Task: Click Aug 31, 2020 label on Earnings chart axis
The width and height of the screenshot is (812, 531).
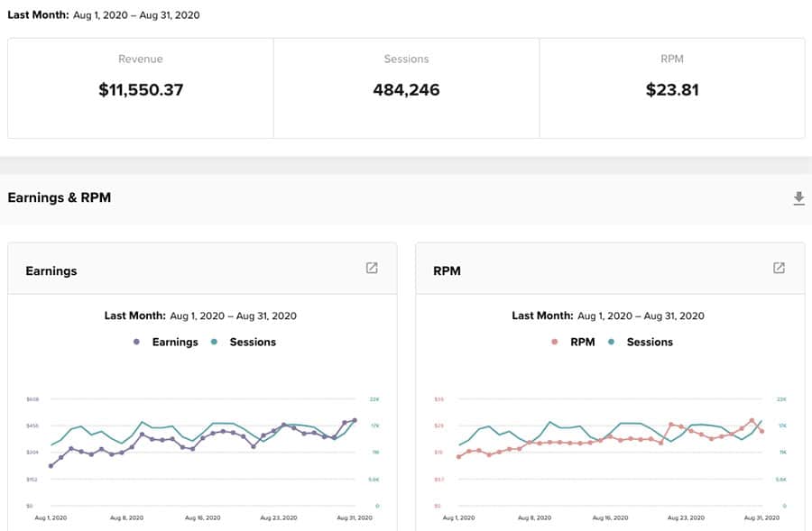Action: [x=355, y=517]
